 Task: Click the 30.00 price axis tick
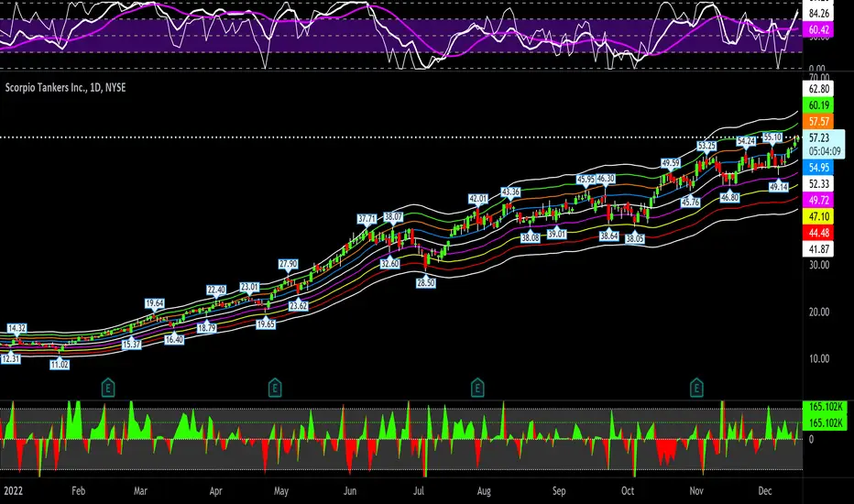818,265
